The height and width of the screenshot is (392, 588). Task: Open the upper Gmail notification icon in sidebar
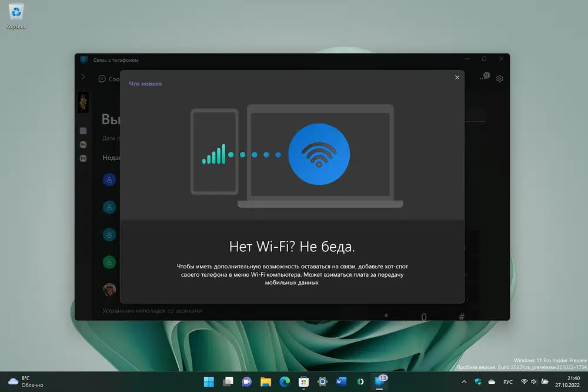pyautogui.click(x=83, y=145)
